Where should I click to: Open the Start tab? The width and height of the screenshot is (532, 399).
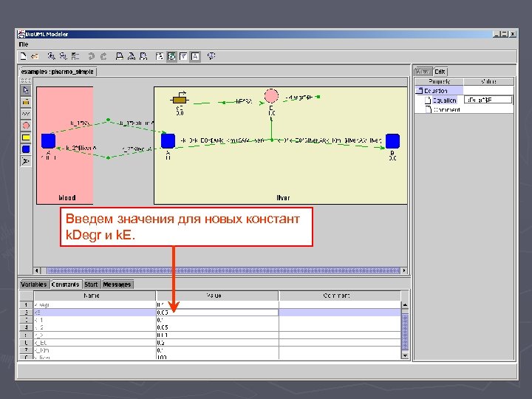tap(92, 284)
